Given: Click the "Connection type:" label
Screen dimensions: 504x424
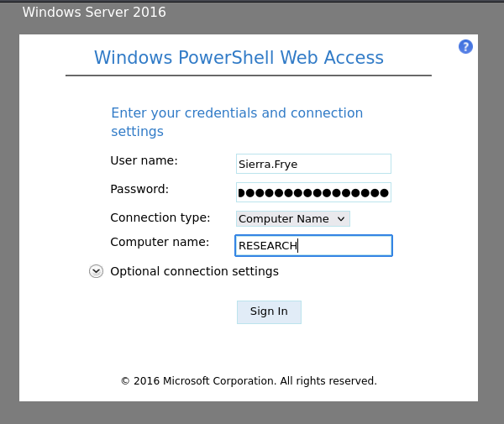Looking at the screenshot, I should point(160,217).
